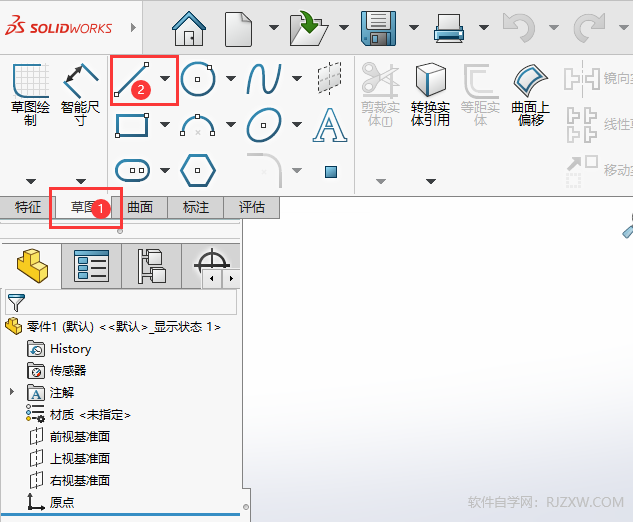This screenshot has width=633, height=522.
Task: Click the dashed Plane sketch icon
Action: coord(330,78)
